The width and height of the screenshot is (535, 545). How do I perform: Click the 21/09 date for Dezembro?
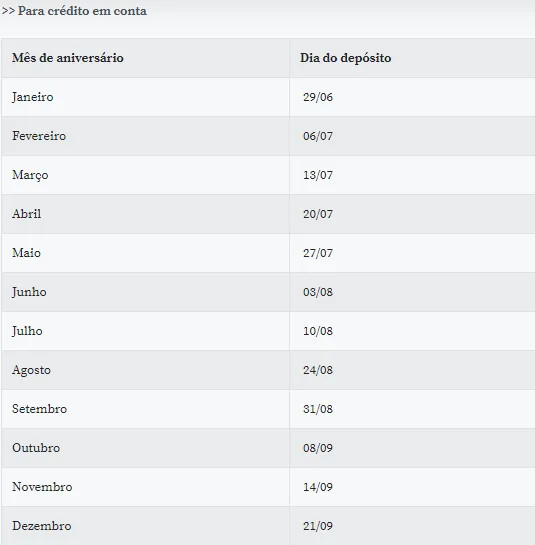coord(318,526)
